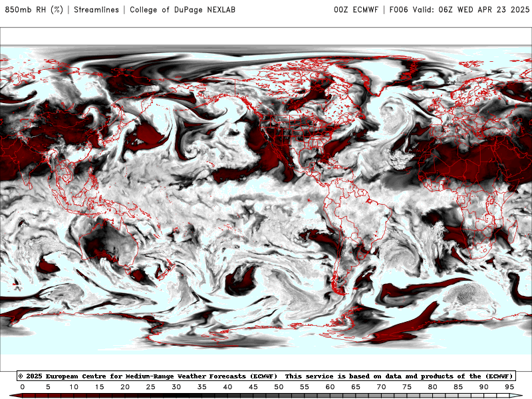532x399 pixels.
Task: Select the "10" humidity scale label
Action: click(74, 387)
